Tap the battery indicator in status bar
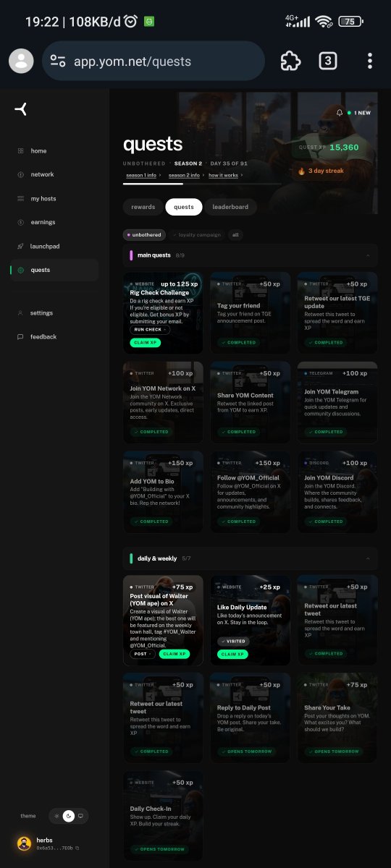 pyautogui.click(x=350, y=22)
